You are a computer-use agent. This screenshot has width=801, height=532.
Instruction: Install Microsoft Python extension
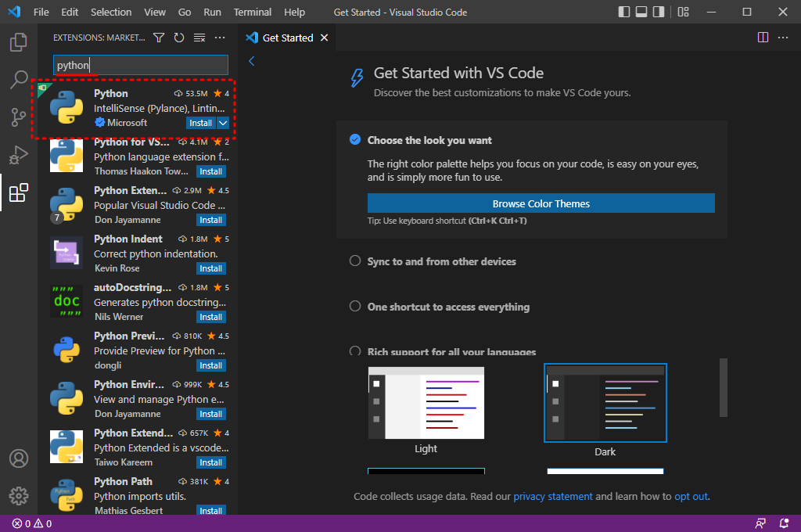(200, 123)
